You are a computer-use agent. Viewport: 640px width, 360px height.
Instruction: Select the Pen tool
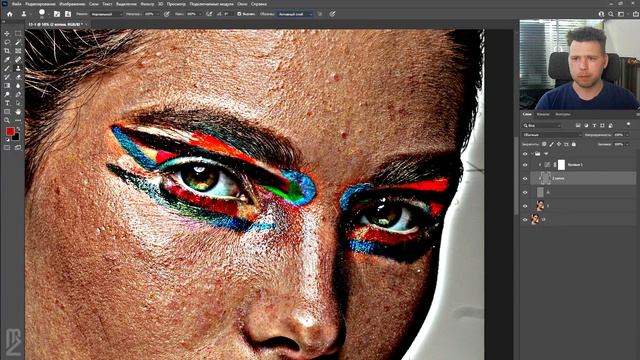tap(18, 94)
